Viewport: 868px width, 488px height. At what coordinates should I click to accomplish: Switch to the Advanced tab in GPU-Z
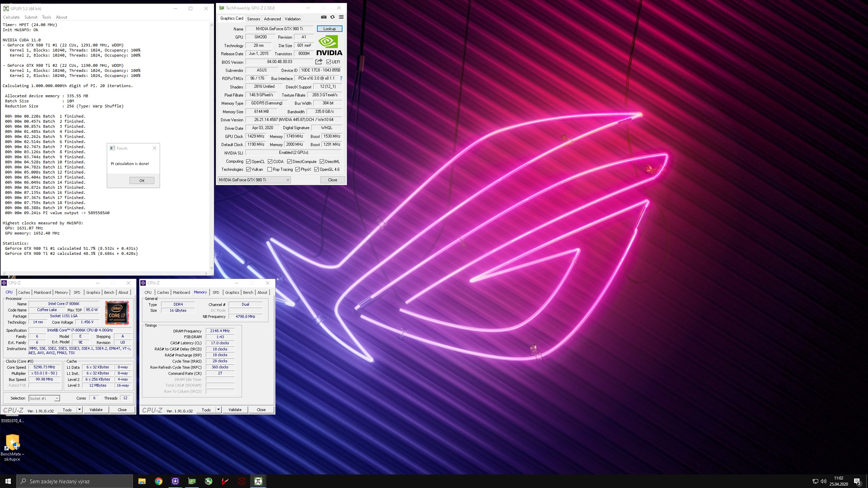272,19
